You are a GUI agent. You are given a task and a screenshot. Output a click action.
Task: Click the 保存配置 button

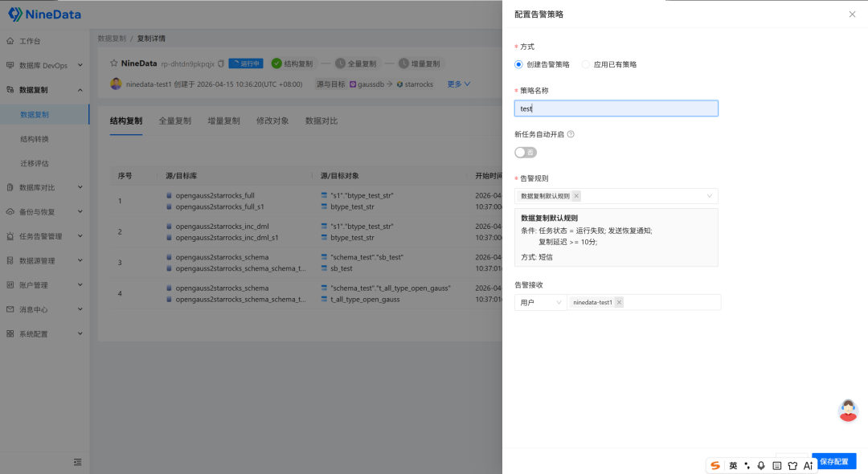click(833, 461)
